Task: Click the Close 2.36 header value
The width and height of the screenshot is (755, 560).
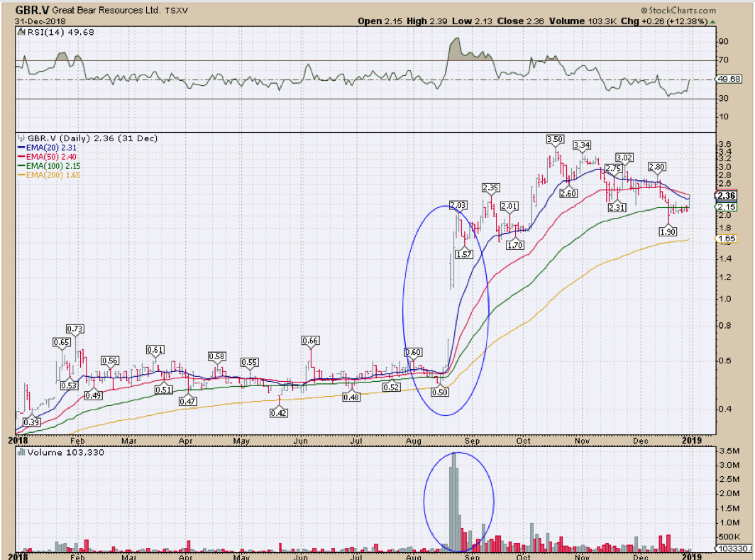Action: 521,21
